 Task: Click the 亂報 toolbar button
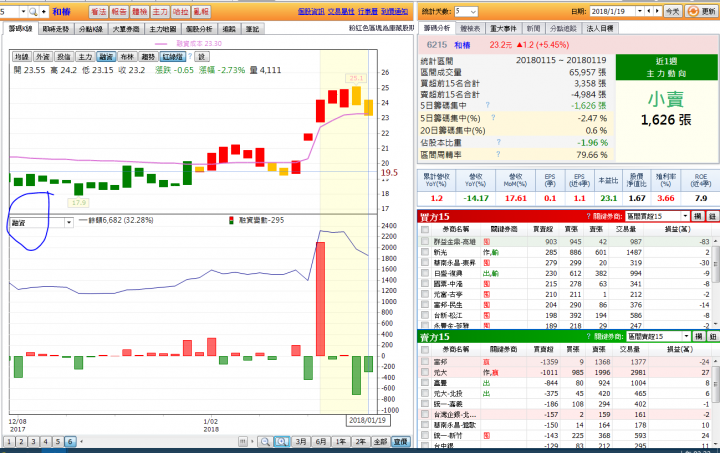click(x=201, y=12)
